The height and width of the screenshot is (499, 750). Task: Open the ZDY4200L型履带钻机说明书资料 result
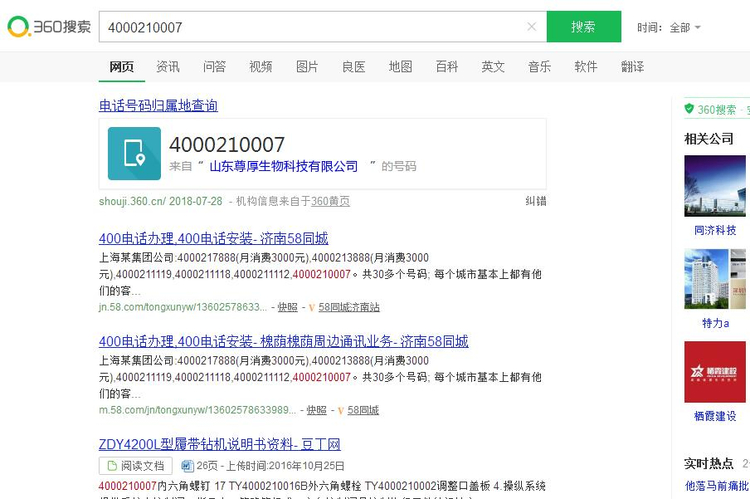click(x=219, y=444)
